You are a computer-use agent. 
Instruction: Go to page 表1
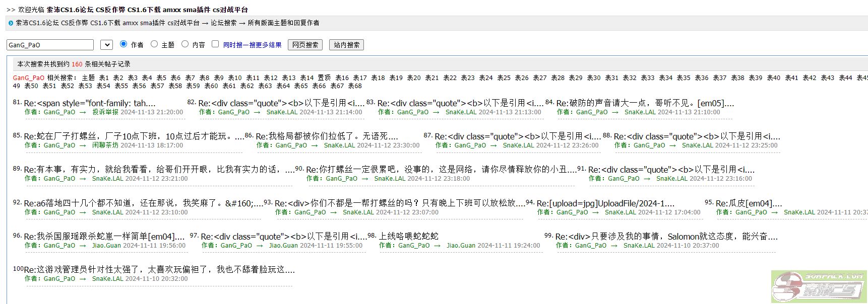pos(104,78)
